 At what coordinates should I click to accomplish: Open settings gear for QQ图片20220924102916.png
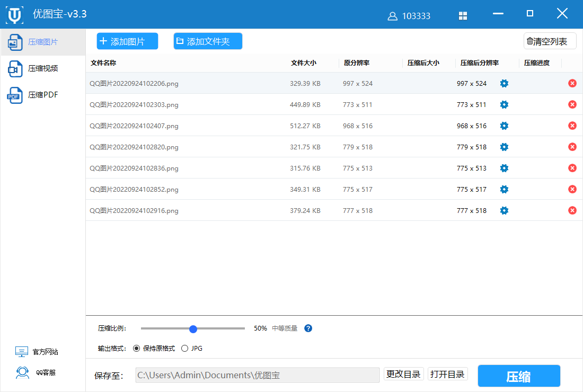coord(504,211)
